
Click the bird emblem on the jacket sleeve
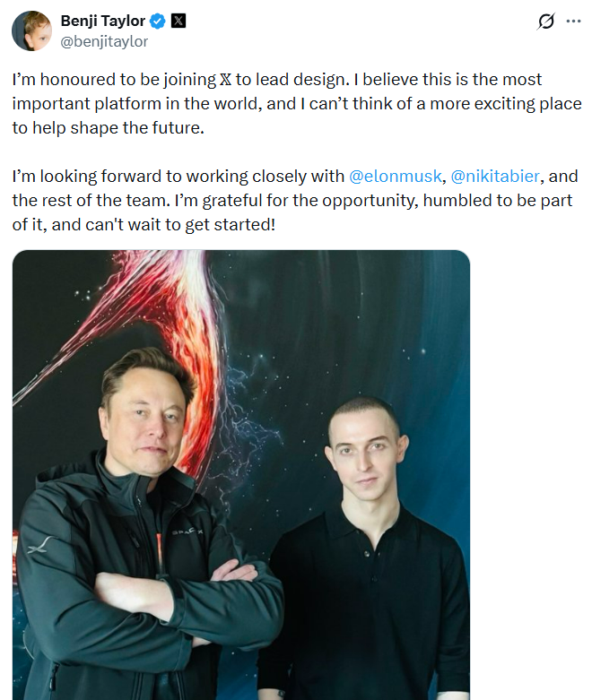tap(39, 544)
